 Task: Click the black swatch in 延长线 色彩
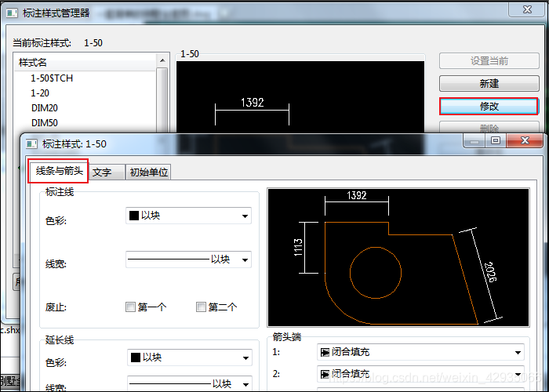pyautogui.click(x=136, y=358)
